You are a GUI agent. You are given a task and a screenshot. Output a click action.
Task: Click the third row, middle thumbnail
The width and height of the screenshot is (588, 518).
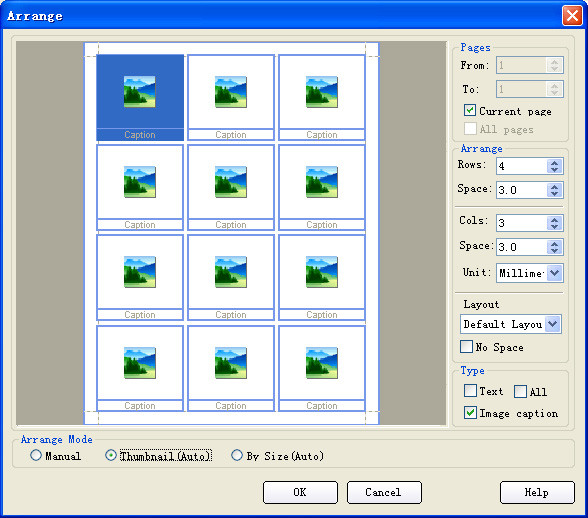click(x=231, y=272)
